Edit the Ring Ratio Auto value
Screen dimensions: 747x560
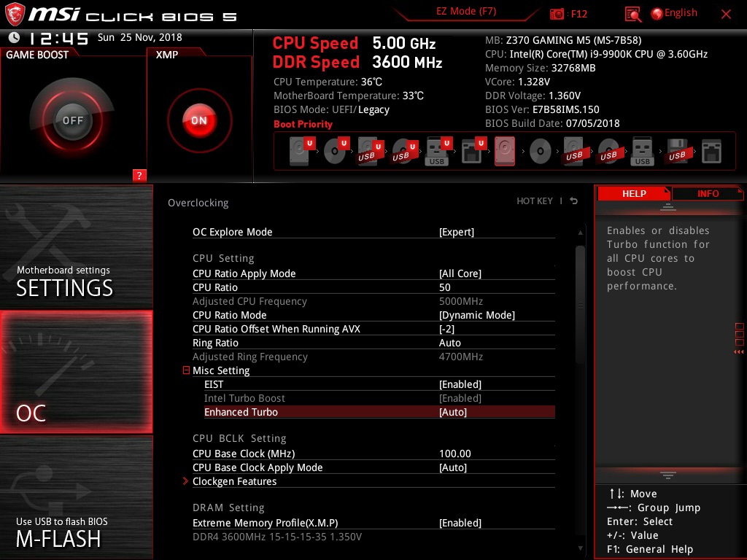point(449,343)
